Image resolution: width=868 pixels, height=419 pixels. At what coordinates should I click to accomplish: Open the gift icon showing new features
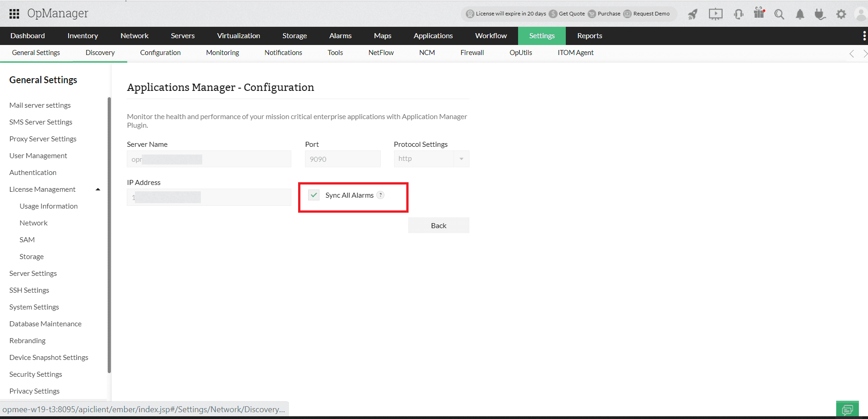point(758,14)
